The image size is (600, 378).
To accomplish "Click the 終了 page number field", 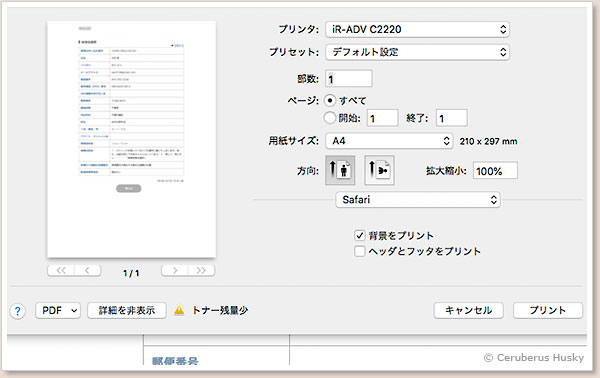I will pyautogui.click(x=452, y=118).
